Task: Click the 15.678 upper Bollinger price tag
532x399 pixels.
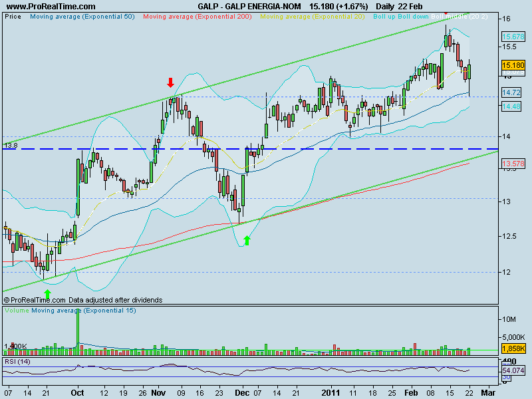Action: [x=513, y=37]
